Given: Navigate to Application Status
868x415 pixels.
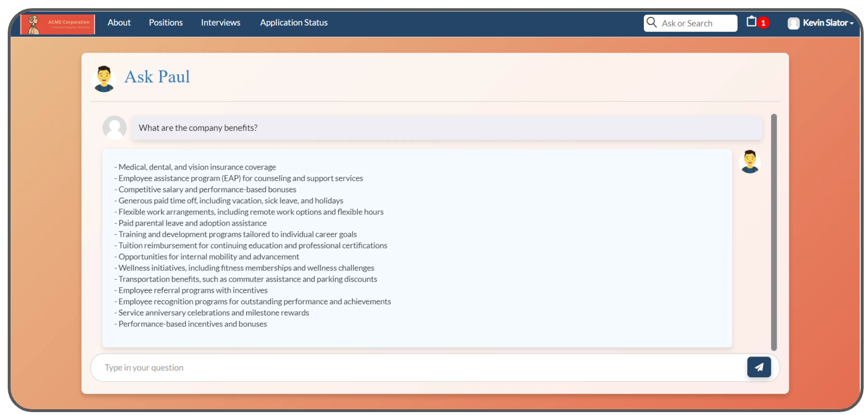Looking at the screenshot, I should pos(293,23).
